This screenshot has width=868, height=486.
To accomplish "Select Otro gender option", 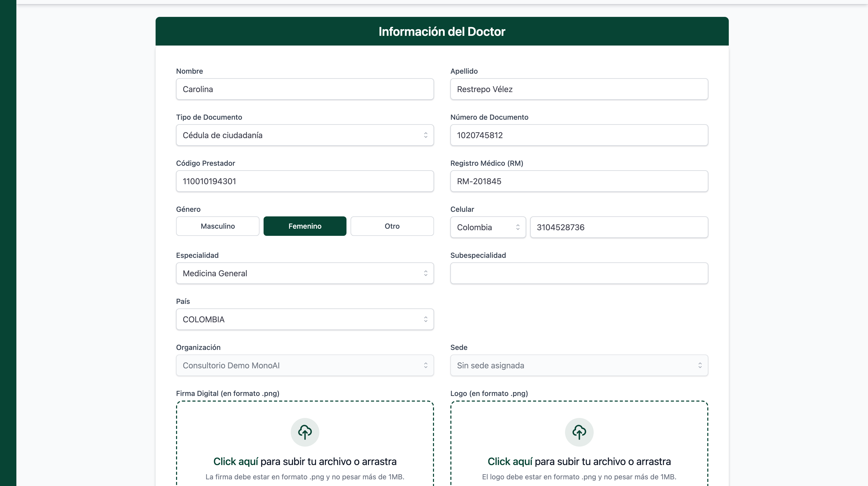I will click(392, 226).
